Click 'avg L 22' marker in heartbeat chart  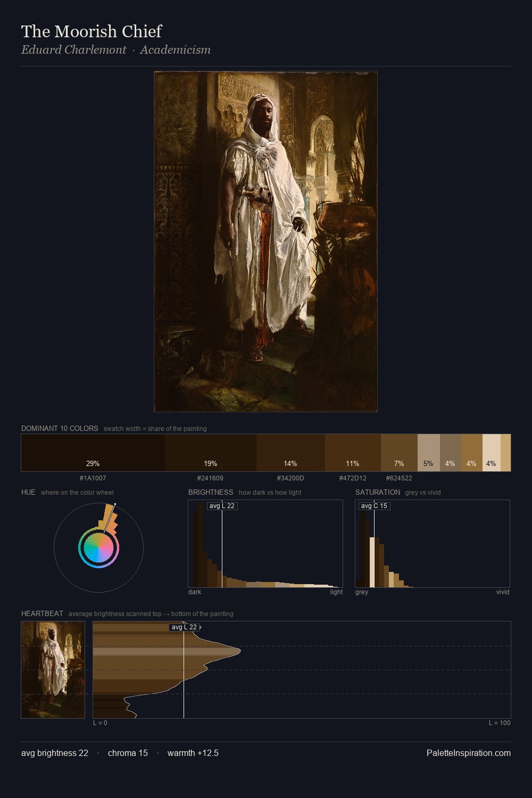click(x=184, y=627)
